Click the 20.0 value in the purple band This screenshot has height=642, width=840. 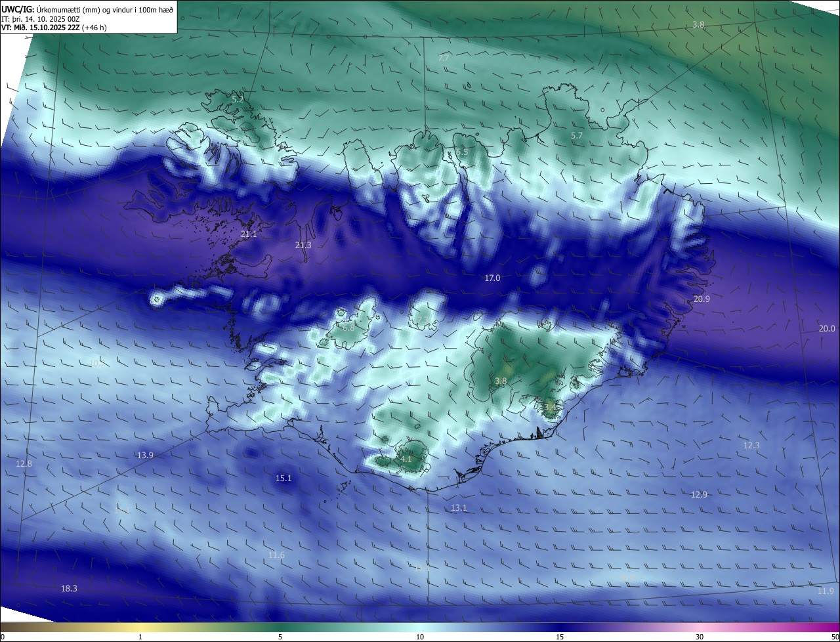(827, 329)
